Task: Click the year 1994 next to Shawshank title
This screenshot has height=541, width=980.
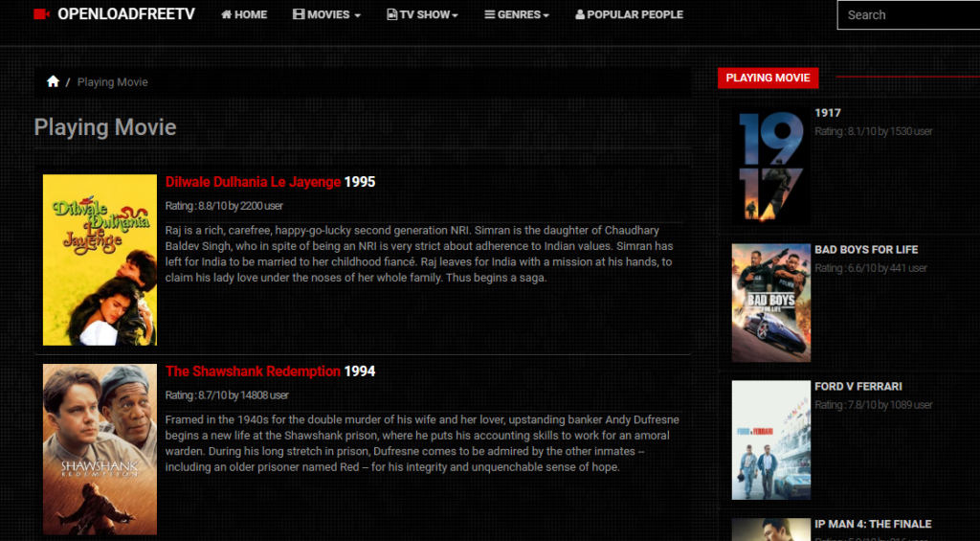Action: pos(360,372)
